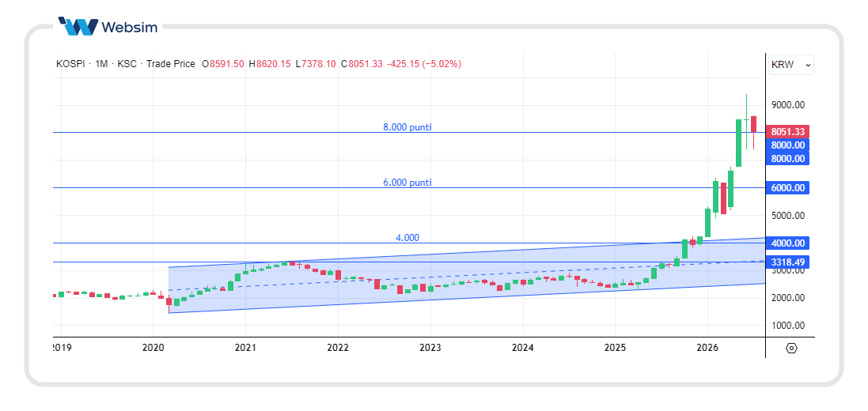The height and width of the screenshot is (411, 868).
Task: Select the '8.000 punti' line label
Action: coord(407,127)
